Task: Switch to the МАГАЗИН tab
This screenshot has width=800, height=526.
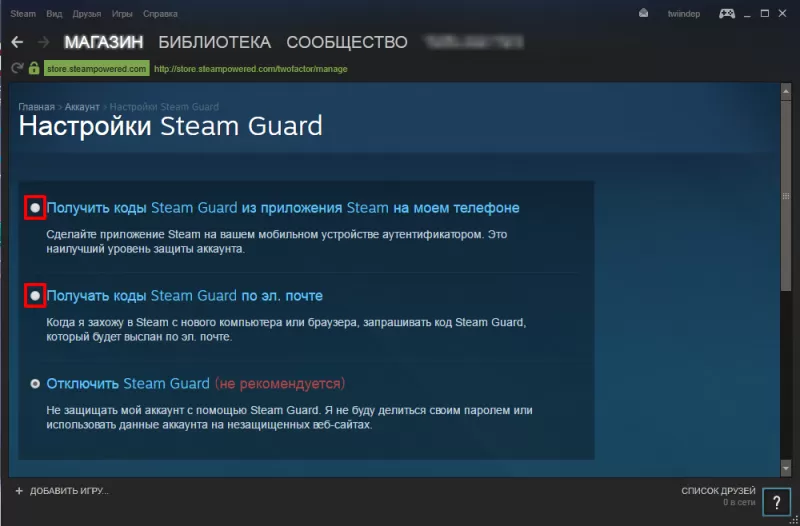Action: pyautogui.click(x=104, y=42)
